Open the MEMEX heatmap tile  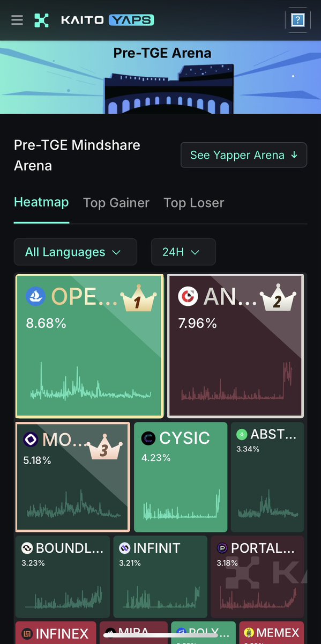click(271, 633)
